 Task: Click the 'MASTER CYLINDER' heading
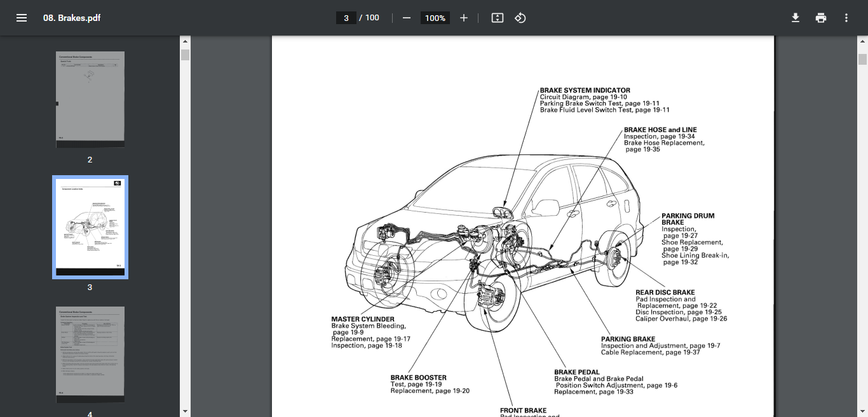[363, 319]
